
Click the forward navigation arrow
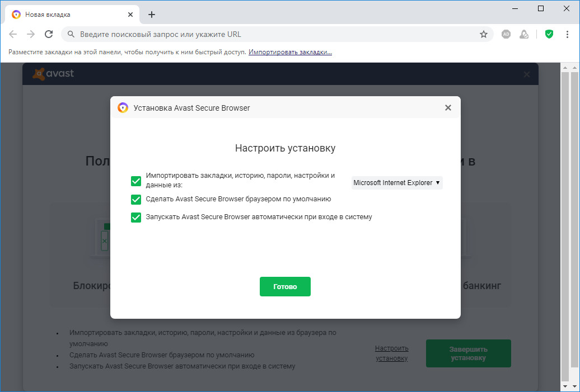tap(31, 34)
